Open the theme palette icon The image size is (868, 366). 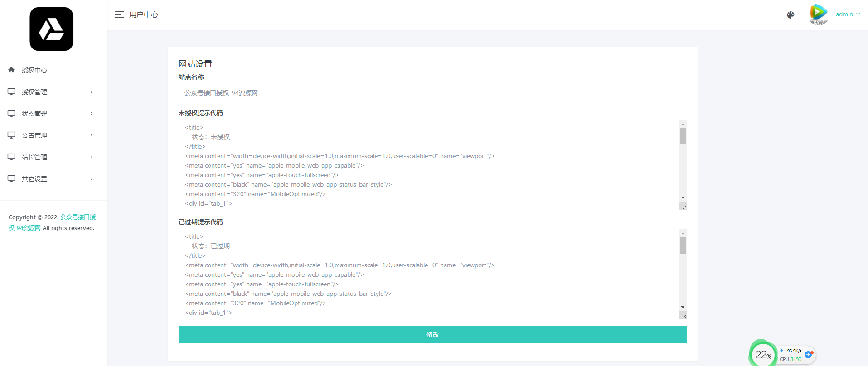(x=790, y=15)
